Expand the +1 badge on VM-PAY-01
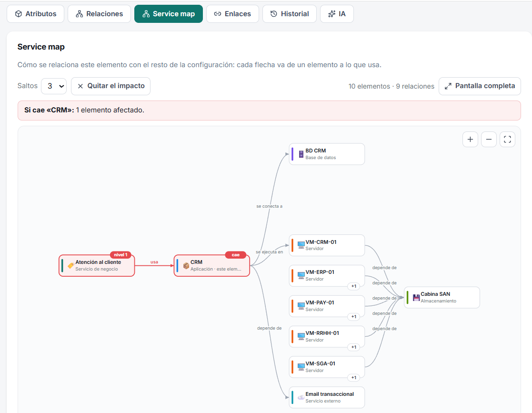Screen dimensions: 532x413 coord(354,317)
